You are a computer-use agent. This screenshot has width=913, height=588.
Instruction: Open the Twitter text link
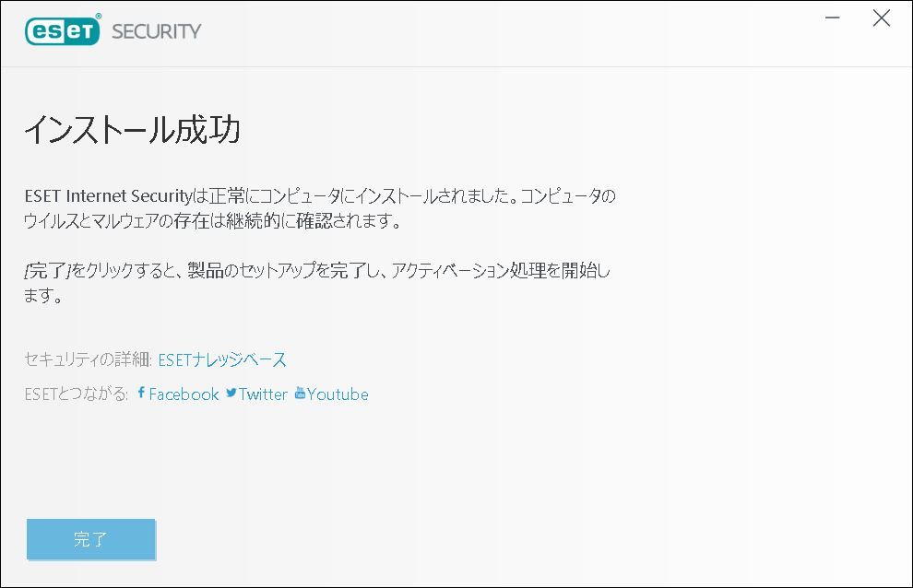tap(263, 394)
